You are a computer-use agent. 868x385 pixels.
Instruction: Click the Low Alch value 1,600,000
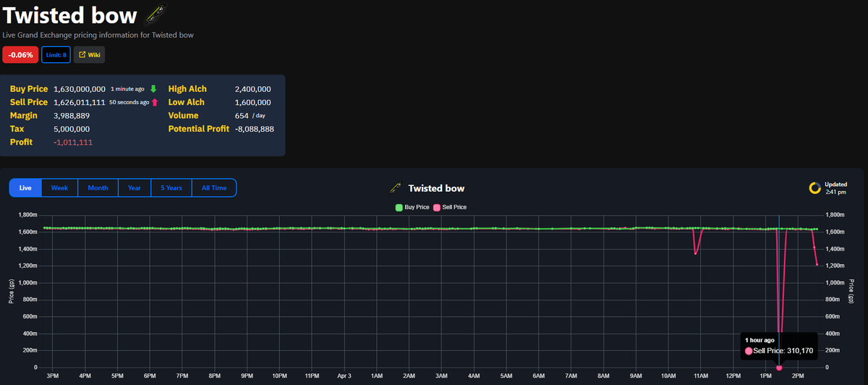(253, 102)
